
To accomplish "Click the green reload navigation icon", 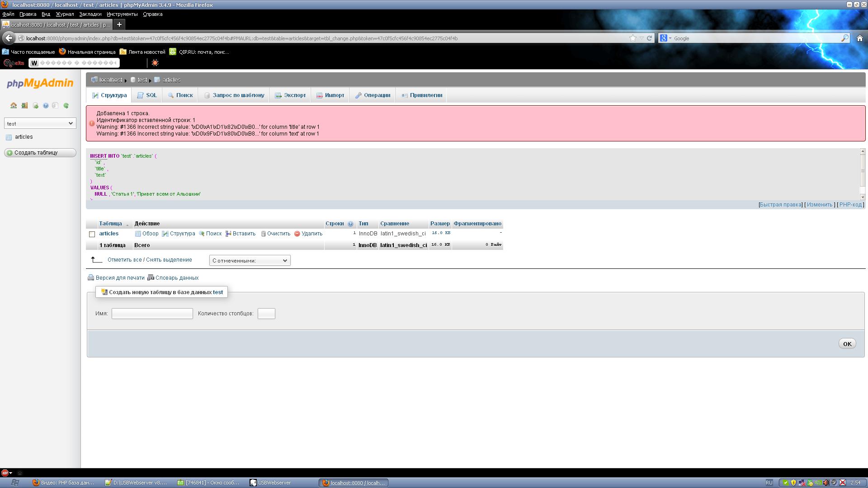I will point(66,106).
